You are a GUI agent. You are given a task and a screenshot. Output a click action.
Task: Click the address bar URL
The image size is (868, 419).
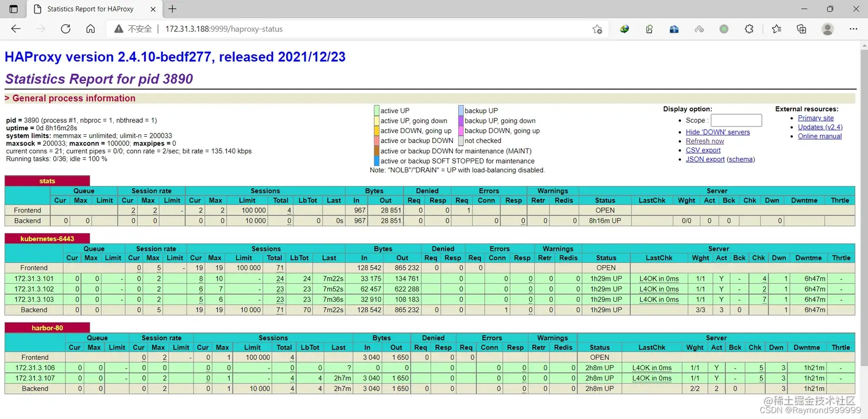tap(224, 29)
